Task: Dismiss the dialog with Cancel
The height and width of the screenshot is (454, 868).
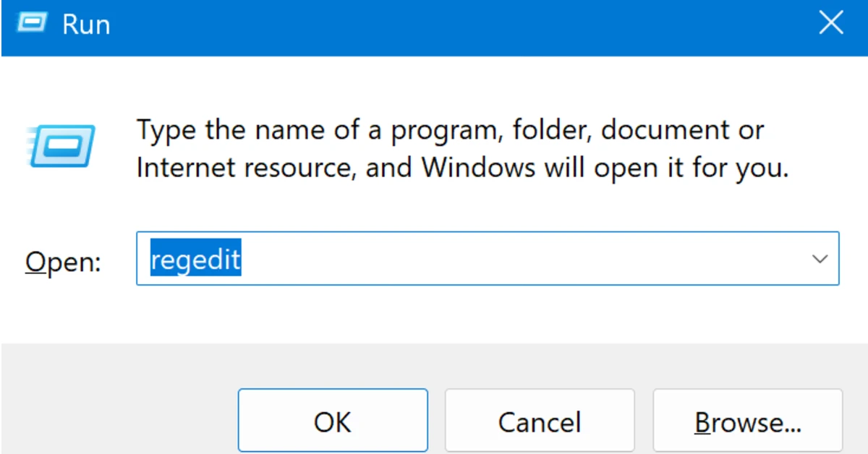Action: (x=540, y=421)
